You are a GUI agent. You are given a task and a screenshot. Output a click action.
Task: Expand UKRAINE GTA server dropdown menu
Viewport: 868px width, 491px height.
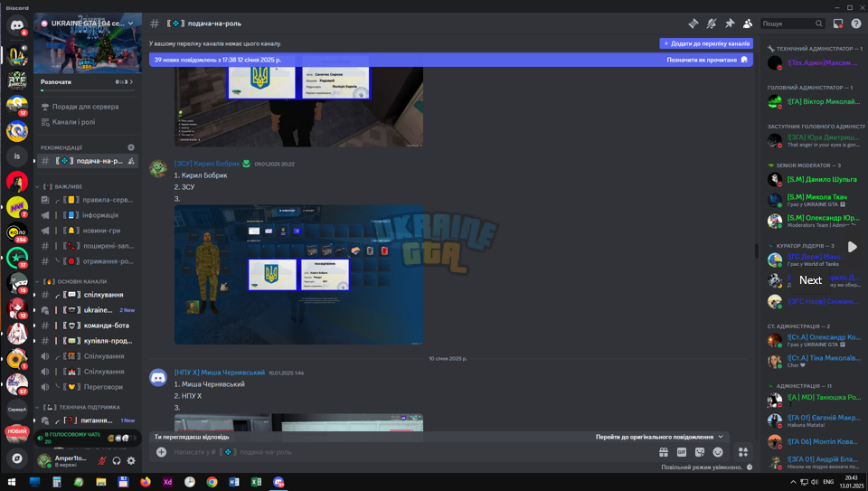(130, 24)
